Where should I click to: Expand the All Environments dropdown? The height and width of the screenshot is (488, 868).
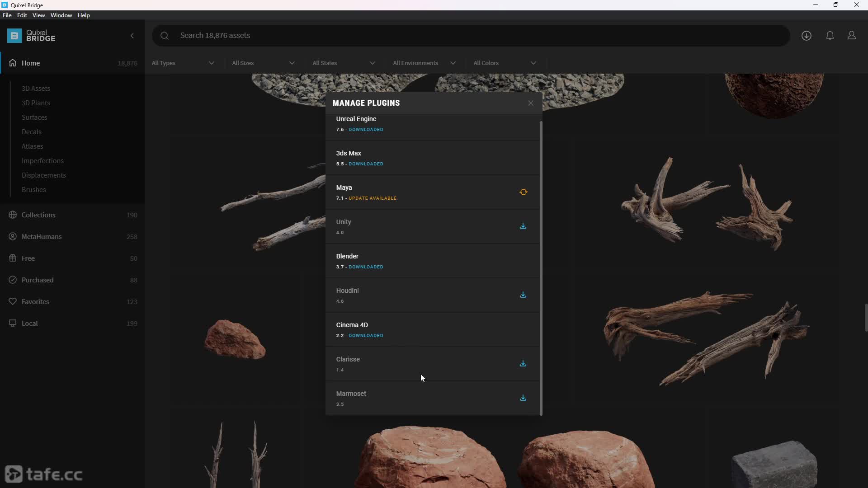pos(425,63)
